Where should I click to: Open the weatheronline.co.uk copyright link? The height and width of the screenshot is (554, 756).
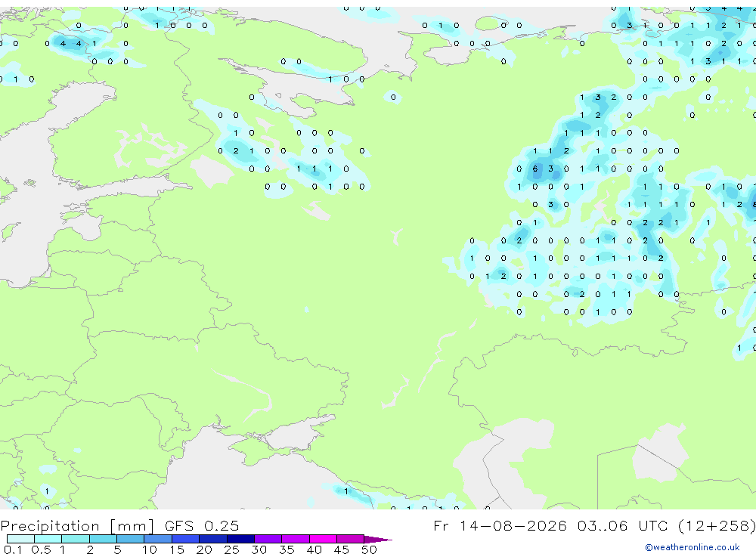tap(692, 547)
